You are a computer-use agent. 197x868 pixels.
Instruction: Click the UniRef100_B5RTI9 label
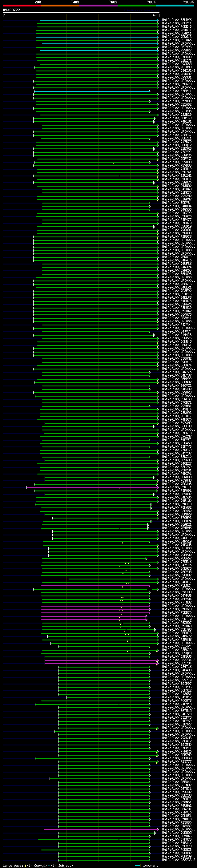[176, 619]
